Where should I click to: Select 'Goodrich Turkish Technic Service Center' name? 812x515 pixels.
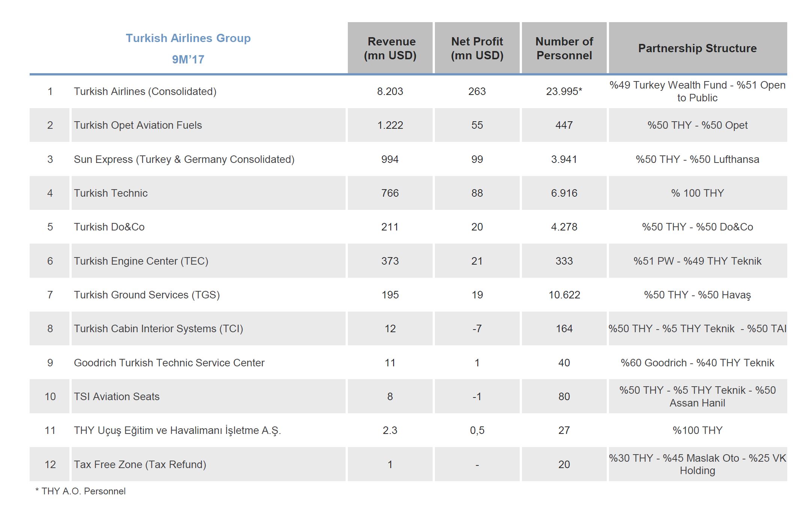point(169,363)
